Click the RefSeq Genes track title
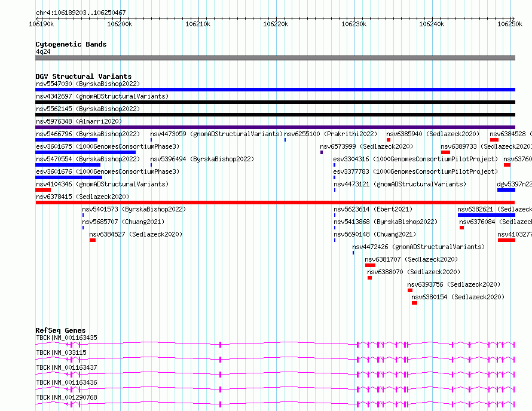This screenshot has width=532, height=411. 60,330
